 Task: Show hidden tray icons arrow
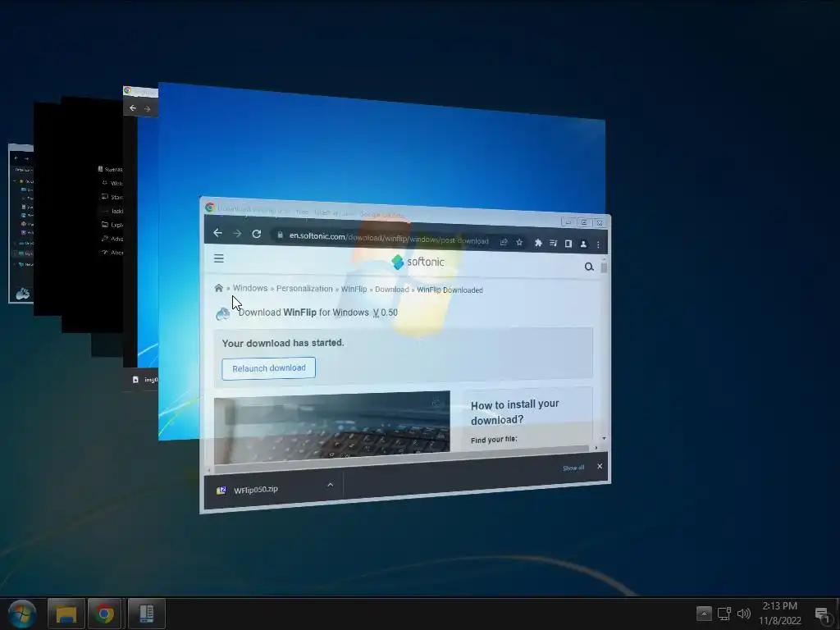click(x=703, y=614)
